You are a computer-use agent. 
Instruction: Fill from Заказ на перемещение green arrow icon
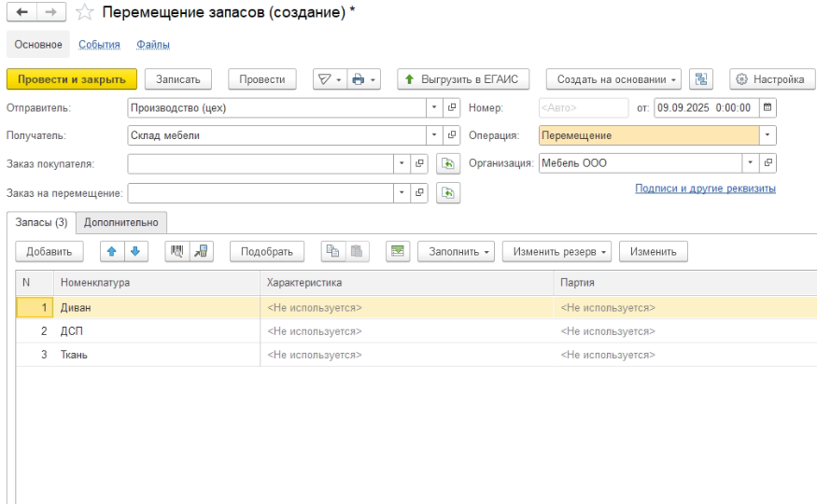click(x=448, y=193)
